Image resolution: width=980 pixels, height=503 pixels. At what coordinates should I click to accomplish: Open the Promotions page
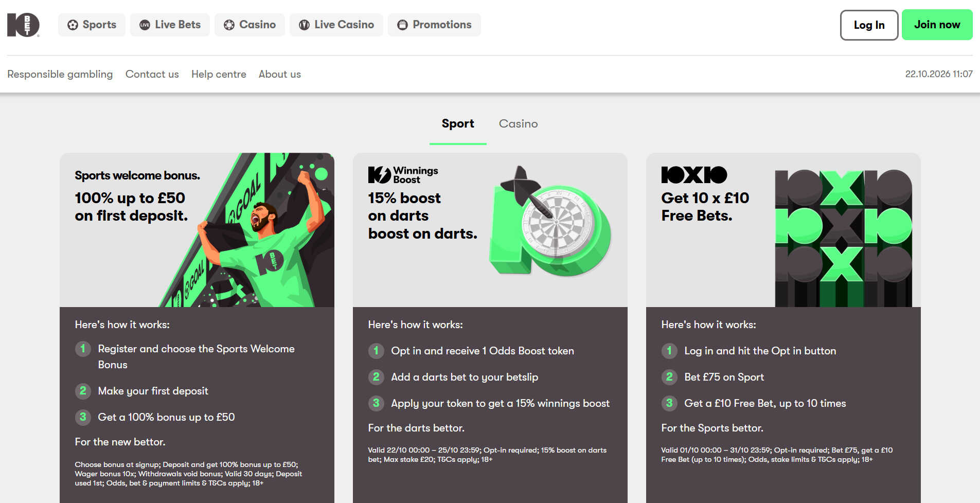point(434,25)
